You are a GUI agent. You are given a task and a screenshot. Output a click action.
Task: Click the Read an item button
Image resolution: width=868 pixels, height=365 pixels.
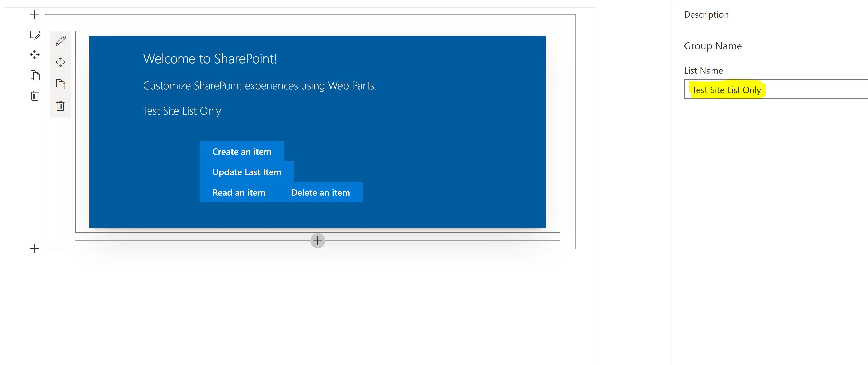click(x=239, y=192)
